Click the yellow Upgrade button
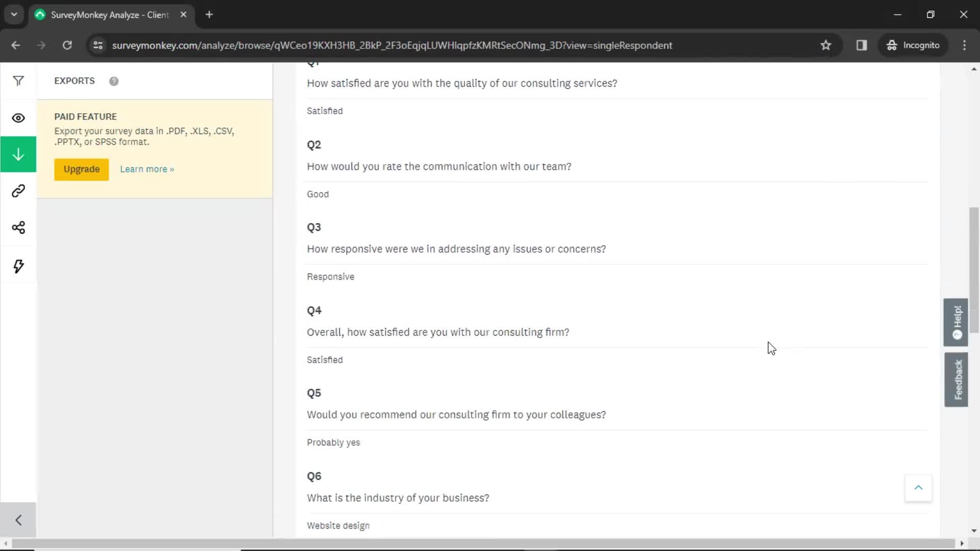 [82, 169]
